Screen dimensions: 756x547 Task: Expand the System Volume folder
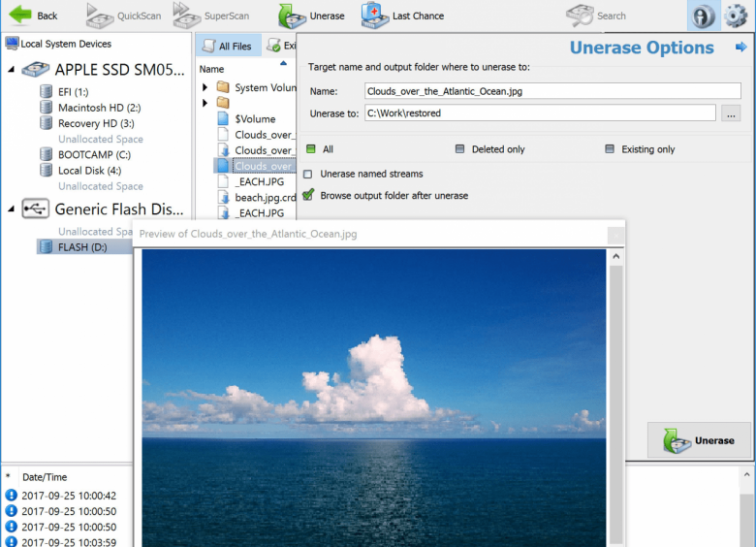(x=205, y=87)
